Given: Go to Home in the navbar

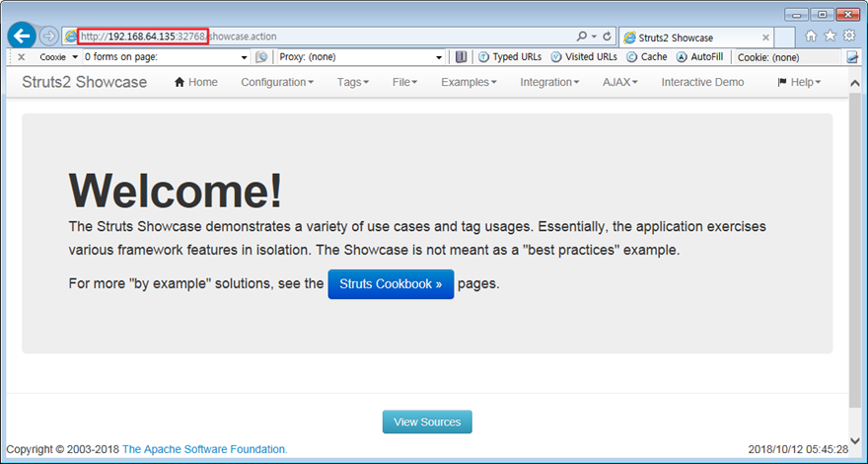Looking at the screenshot, I should tap(196, 82).
